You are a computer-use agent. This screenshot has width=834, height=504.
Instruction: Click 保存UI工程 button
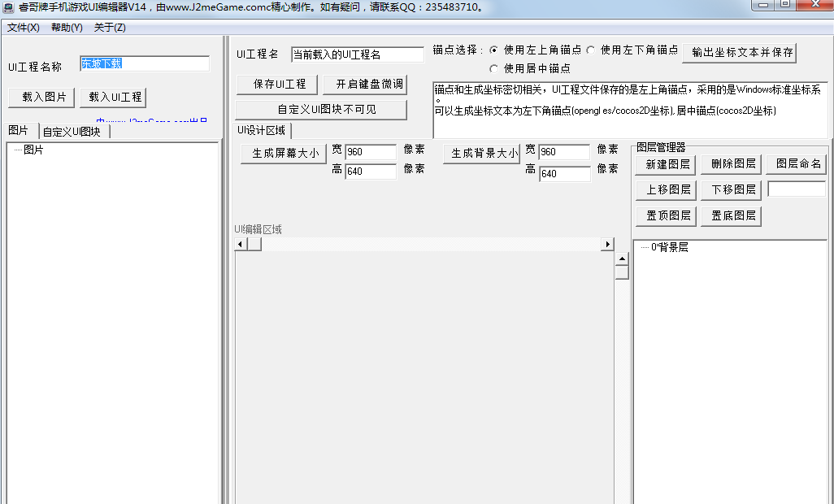pos(276,85)
